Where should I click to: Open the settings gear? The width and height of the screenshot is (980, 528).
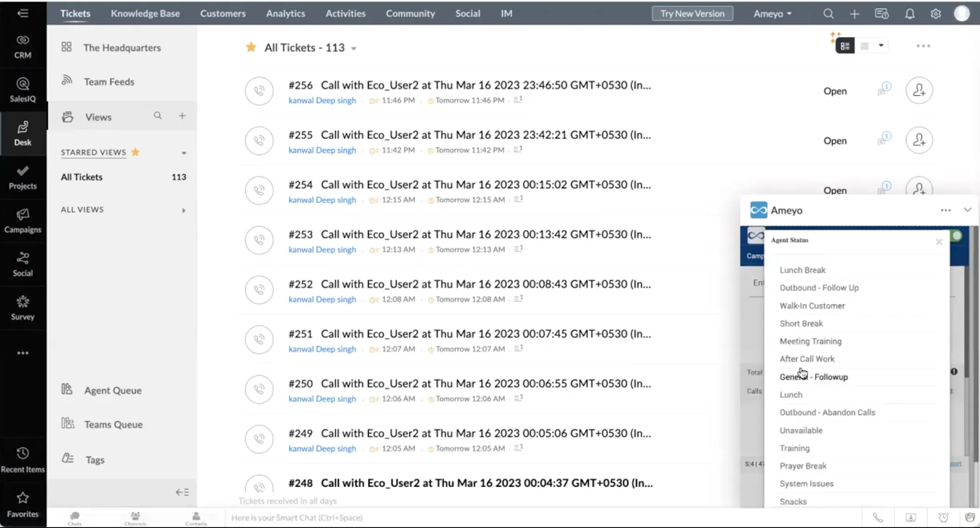(936, 14)
